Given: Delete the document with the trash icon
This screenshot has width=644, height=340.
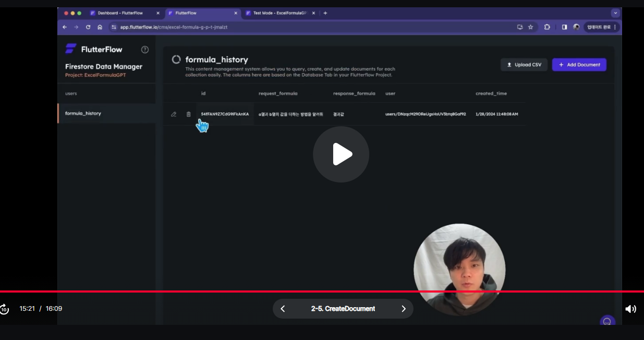Looking at the screenshot, I should tap(188, 114).
